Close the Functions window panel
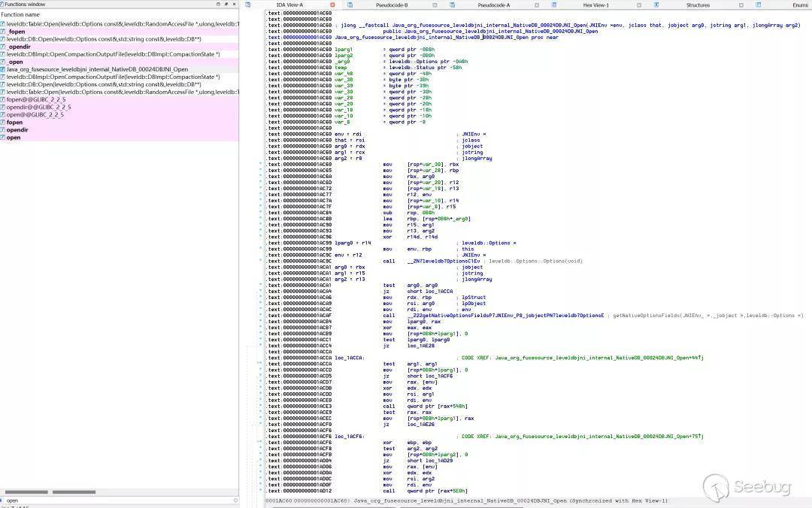Image resolution: width=812 pixels, height=508 pixels. pos(234,5)
